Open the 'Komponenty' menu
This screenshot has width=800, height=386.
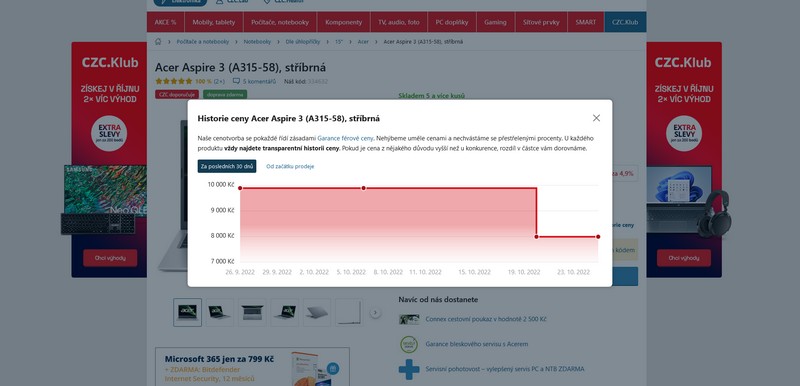(343, 22)
